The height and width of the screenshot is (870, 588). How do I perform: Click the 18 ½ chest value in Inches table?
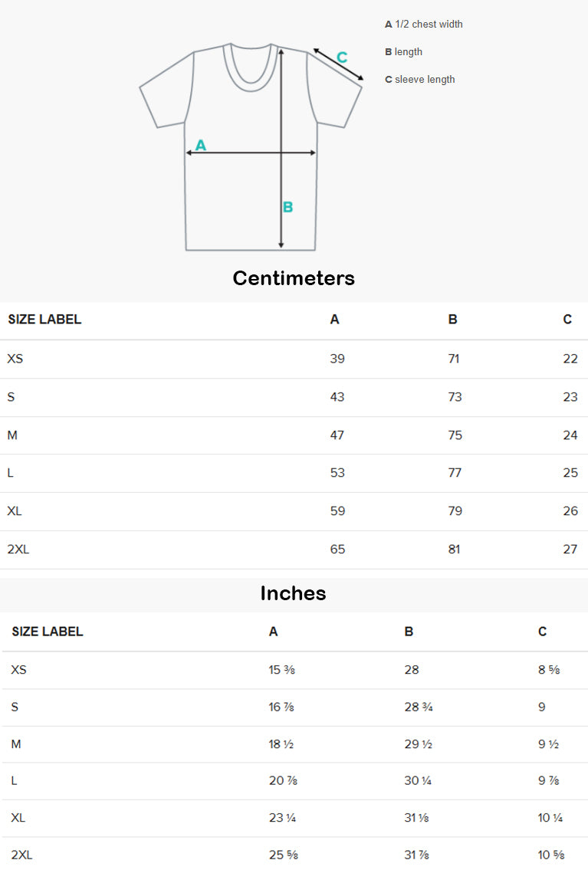pos(281,744)
